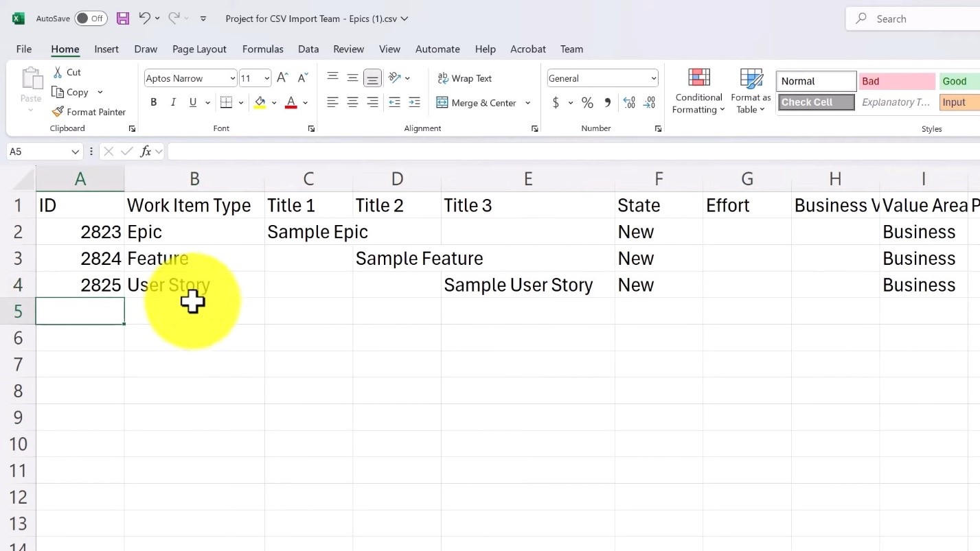Toggle AutoSave switch

[x=91, y=19]
